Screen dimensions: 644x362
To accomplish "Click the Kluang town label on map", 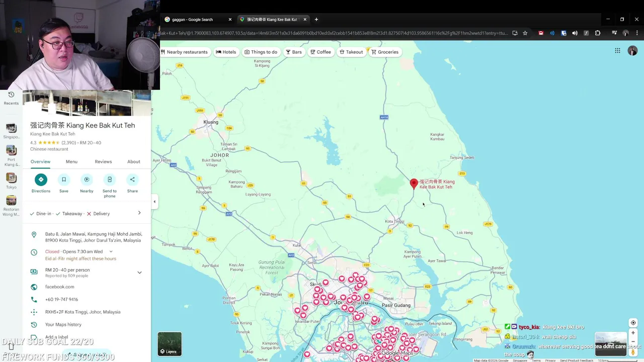I will pyautogui.click(x=211, y=122).
